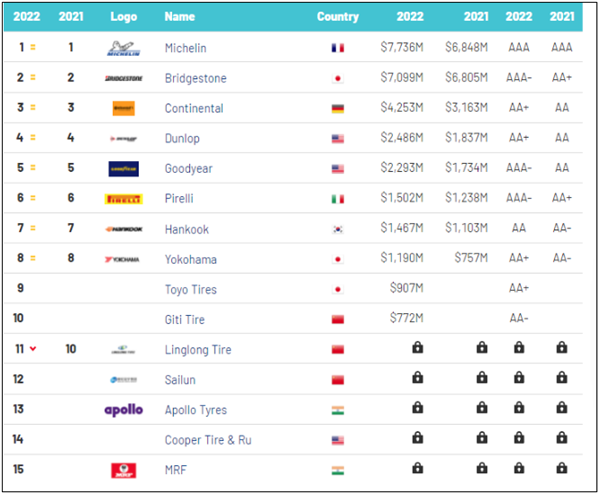The height and width of the screenshot is (494, 600).
Task: Click Linglong Tire's locked 2022 value
Action: coord(414,349)
